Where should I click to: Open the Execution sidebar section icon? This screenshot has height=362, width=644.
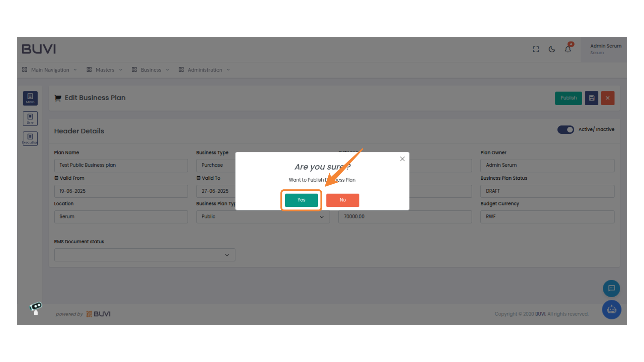[x=30, y=138]
